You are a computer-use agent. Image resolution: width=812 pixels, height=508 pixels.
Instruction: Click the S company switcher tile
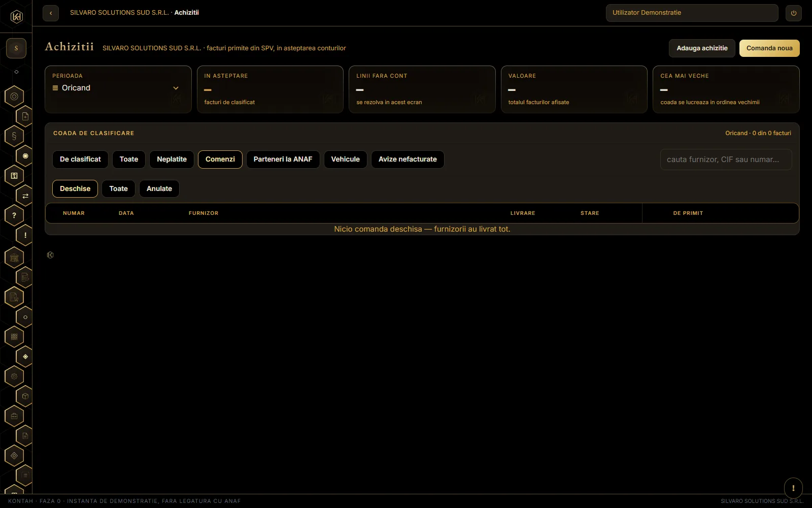pos(16,48)
